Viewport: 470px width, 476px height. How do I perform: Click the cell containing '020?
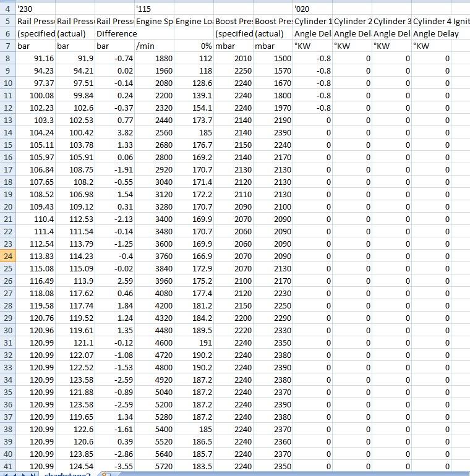click(x=313, y=9)
